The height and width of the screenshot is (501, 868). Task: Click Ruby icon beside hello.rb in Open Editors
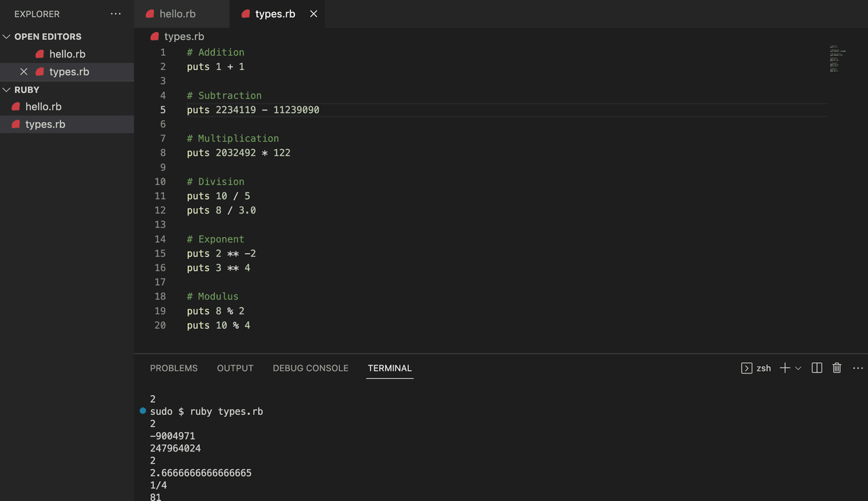pyautogui.click(x=40, y=54)
